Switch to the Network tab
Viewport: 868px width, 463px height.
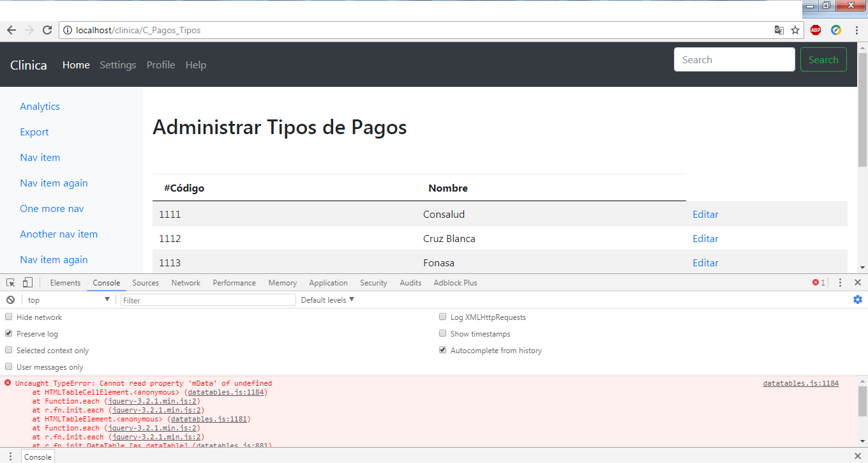pos(186,282)
